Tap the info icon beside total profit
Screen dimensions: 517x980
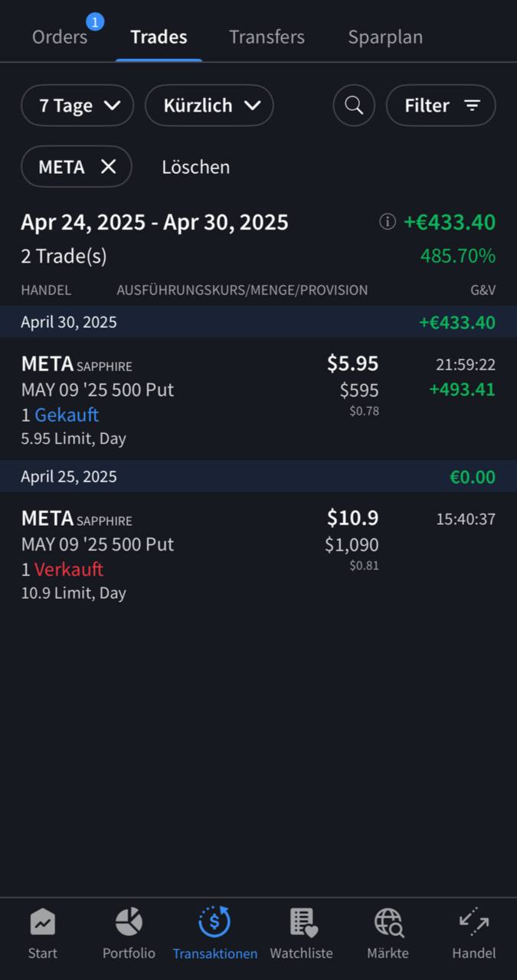388,222
